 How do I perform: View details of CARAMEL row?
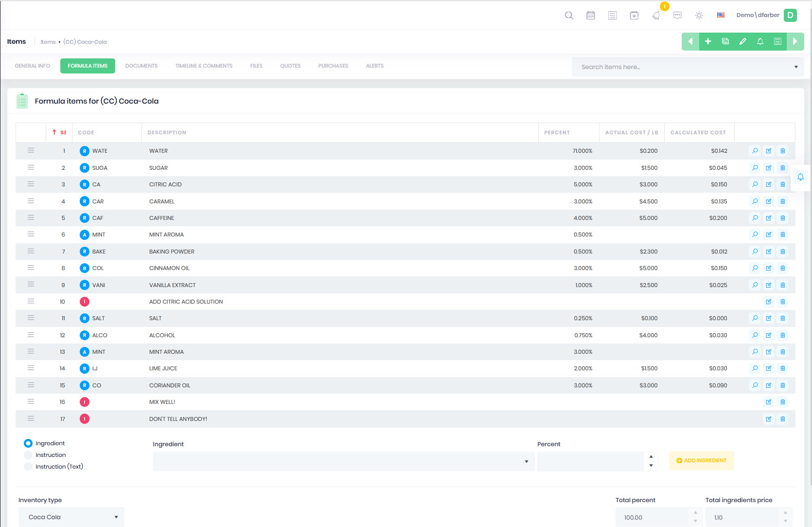[755, 201]
